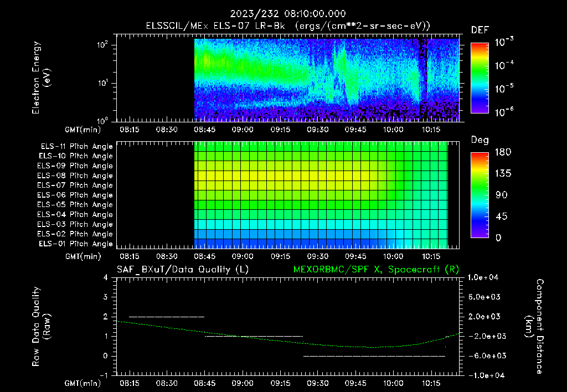Click the 10^-5 value on DEF scale
The width and height of the screenshot is (567, 392).
click(504, 89)
